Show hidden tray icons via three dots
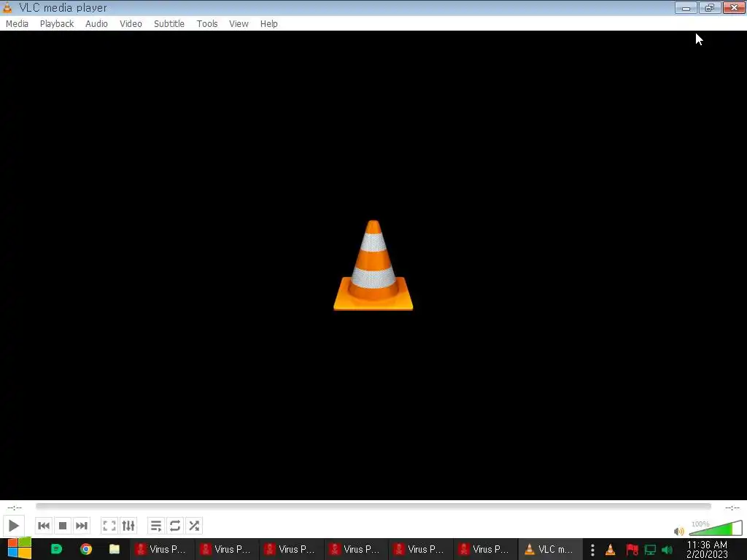 tap(592, 550)
